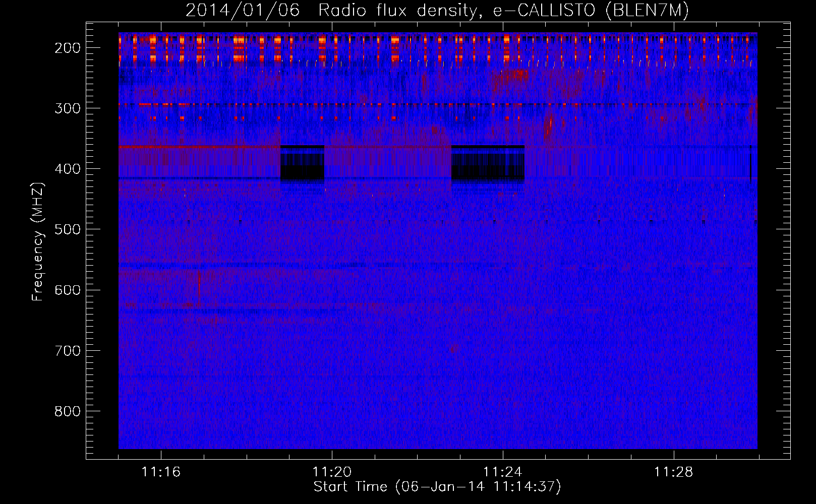Select the "Frequency (MHZ)" y-axis label
Screen dimensions: 816x504
[38, 242]
